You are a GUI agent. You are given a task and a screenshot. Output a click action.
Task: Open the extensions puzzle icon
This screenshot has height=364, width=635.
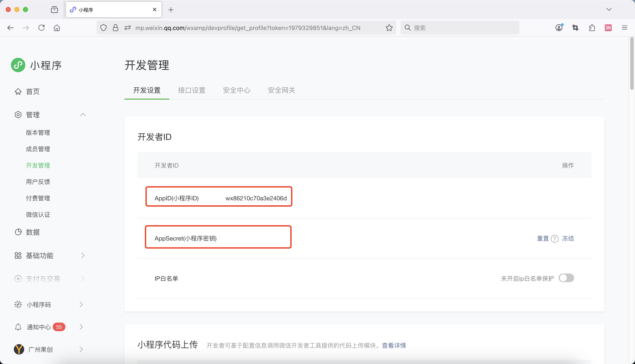pos(592,28)
